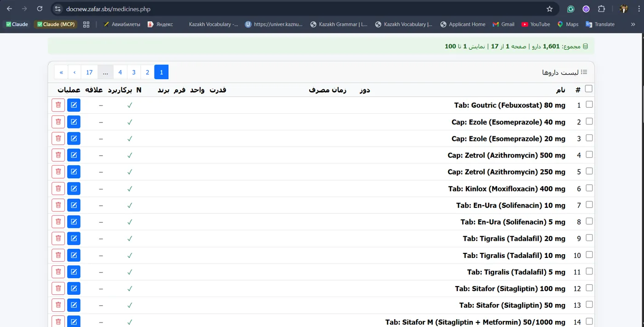The height and width of the screenshot is (327, 644).
Task: Edit Kinlox (Moxifloxacin) 400 mg
Action: 74,188
